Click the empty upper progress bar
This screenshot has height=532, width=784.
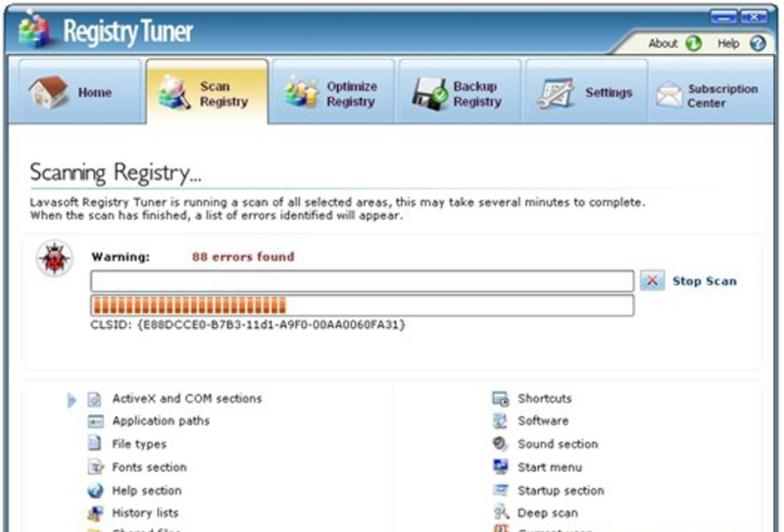coord(362,280)
